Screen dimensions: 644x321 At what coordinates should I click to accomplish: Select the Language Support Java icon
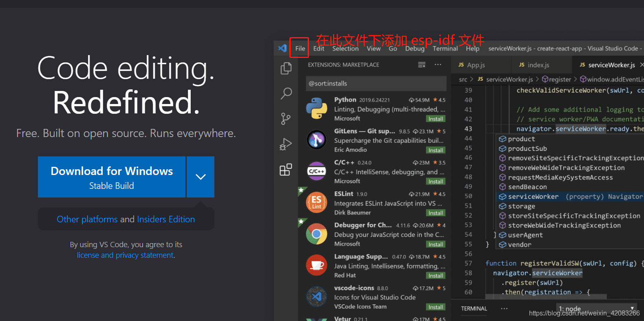tap(317, 265)
